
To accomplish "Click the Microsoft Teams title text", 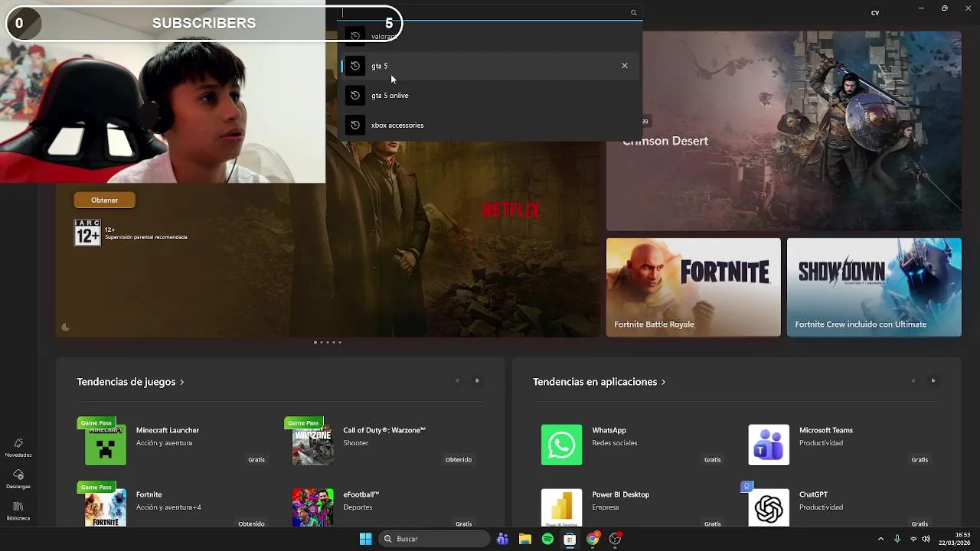I will tap(826, 430).
